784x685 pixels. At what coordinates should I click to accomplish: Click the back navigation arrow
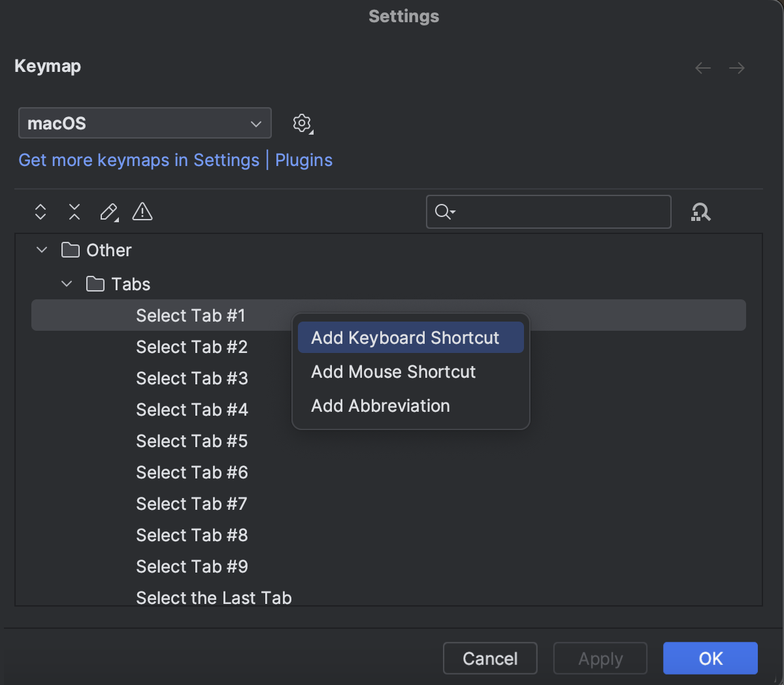702,68
